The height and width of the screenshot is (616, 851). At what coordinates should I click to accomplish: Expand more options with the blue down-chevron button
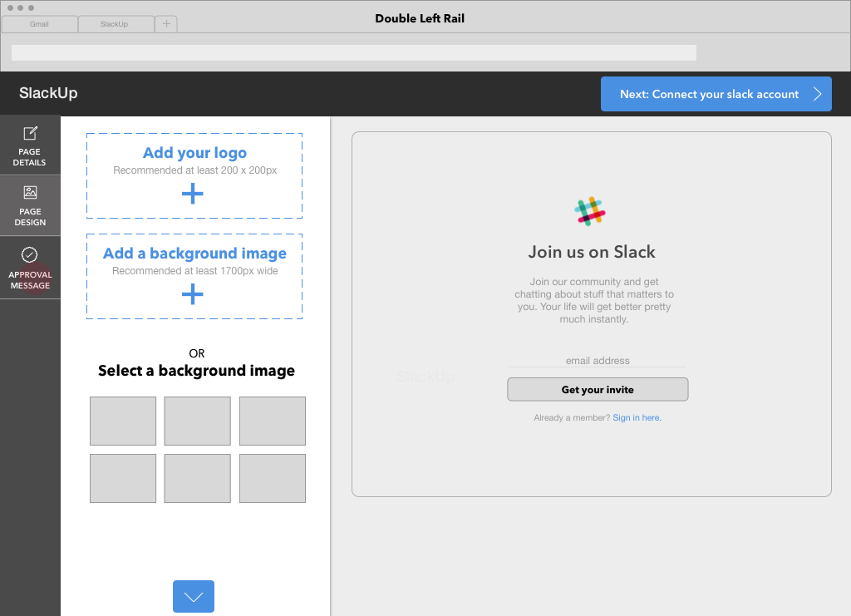(x=194, y=596)
